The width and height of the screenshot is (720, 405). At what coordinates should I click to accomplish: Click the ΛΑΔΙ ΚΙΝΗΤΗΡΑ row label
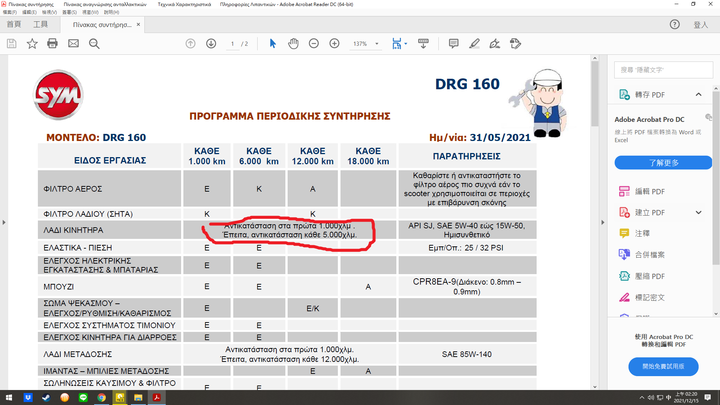coord(73,230)
